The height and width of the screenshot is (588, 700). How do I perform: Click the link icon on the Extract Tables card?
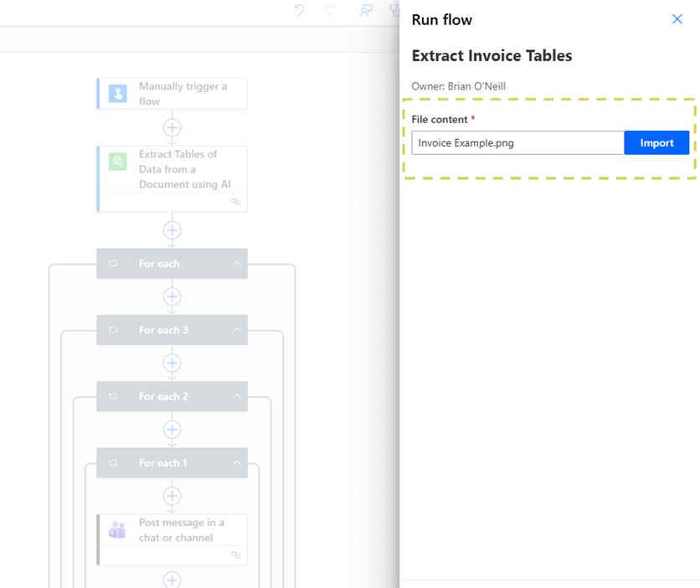point(235,202)
